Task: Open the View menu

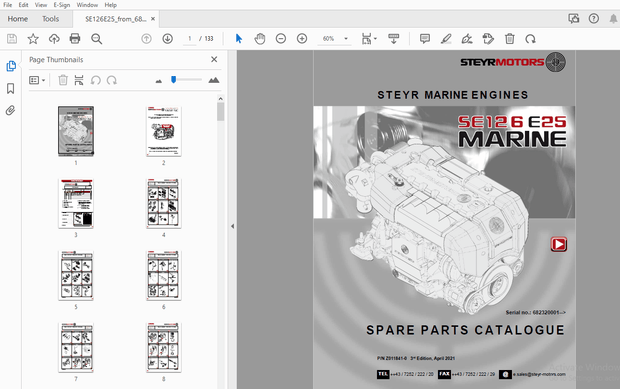Action: pos(41,5)
